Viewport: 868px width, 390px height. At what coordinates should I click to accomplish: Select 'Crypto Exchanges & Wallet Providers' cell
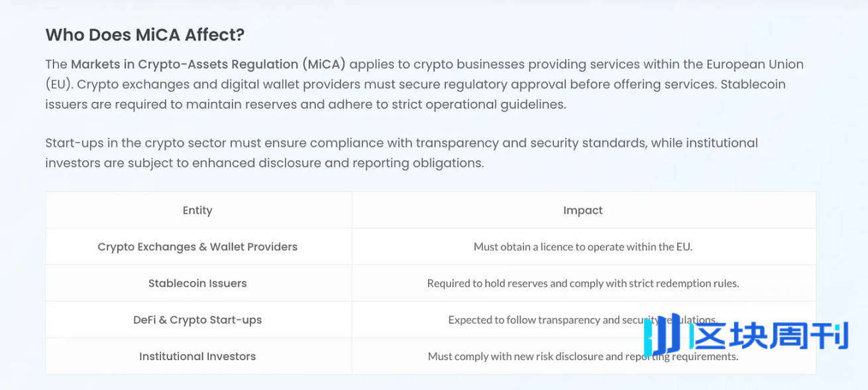point(197,247)
